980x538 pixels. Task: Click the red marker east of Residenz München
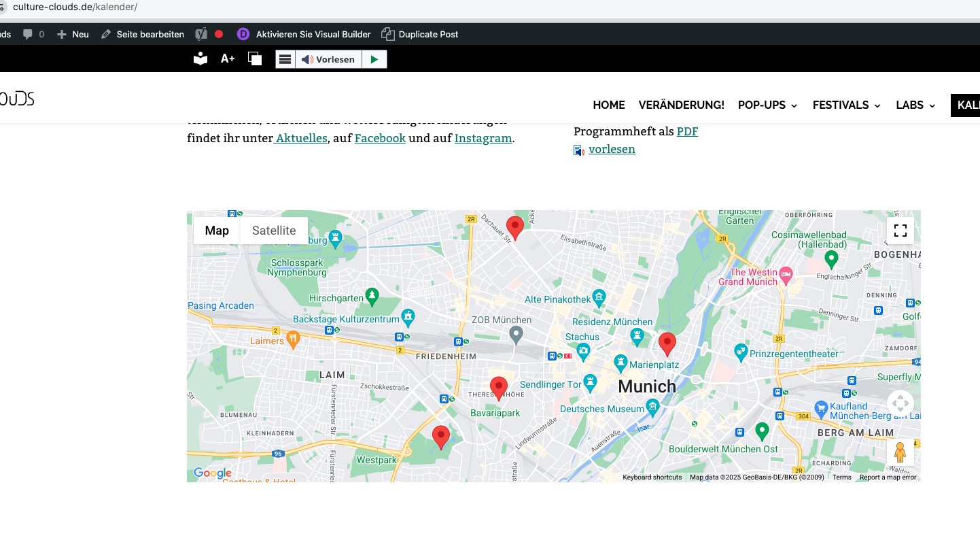pos(667,344)
